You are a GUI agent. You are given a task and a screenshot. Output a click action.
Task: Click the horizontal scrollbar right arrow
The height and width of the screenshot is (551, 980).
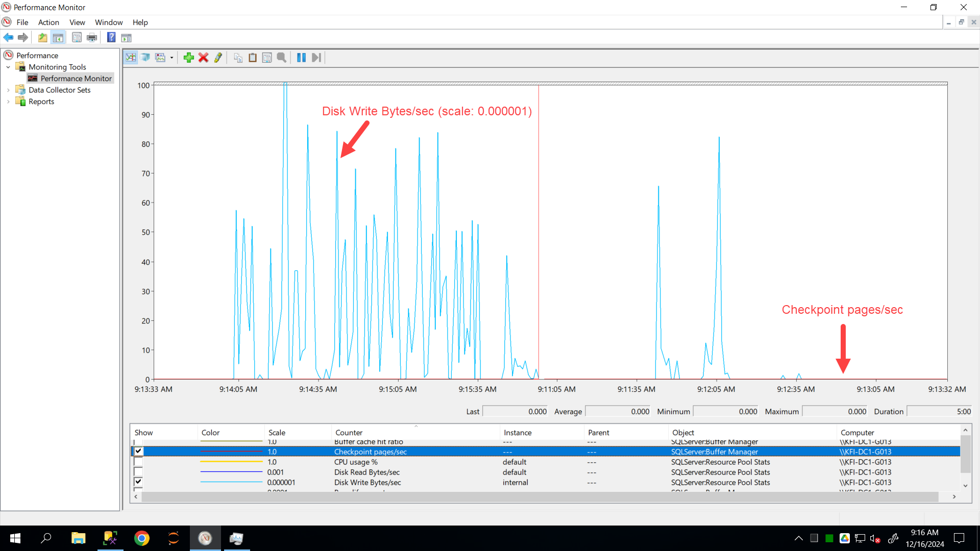pyautogui.click(x=954, y=496)
